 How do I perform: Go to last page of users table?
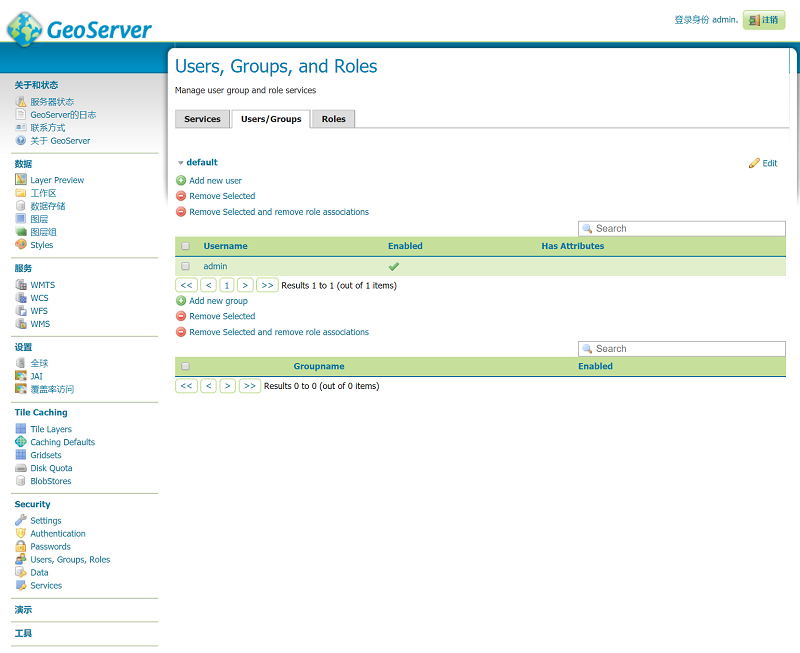267,286
